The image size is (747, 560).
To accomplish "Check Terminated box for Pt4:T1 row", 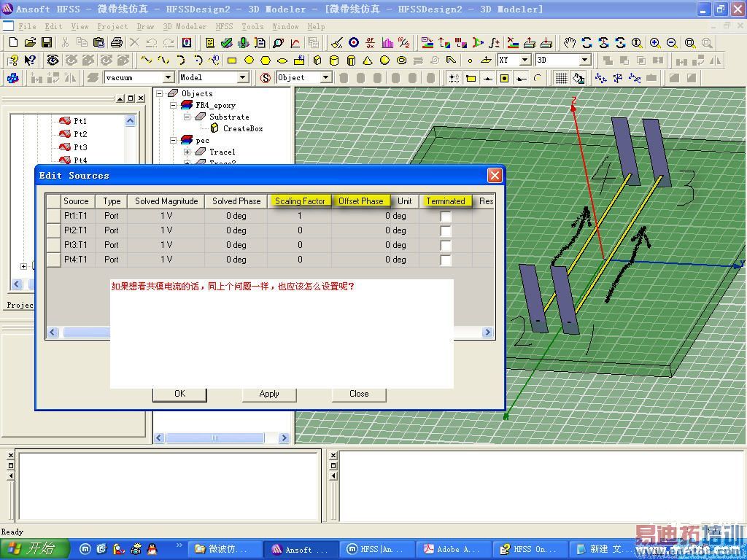I will pos(446,260).
